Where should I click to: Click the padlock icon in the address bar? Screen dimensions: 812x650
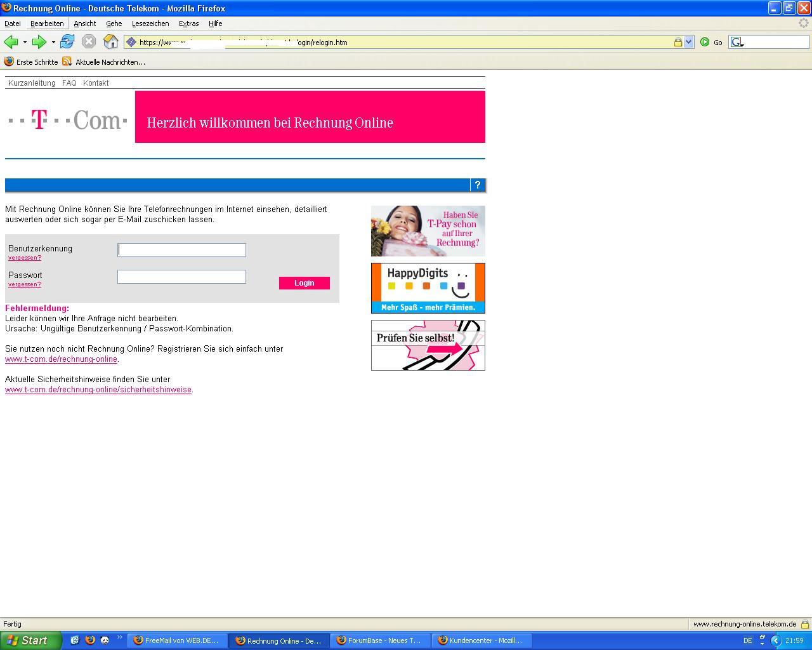click(678, 43)
